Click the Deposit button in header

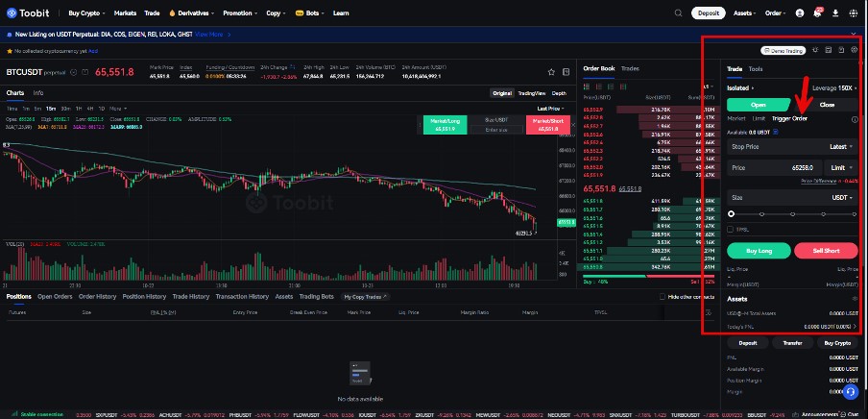[708, 12]
